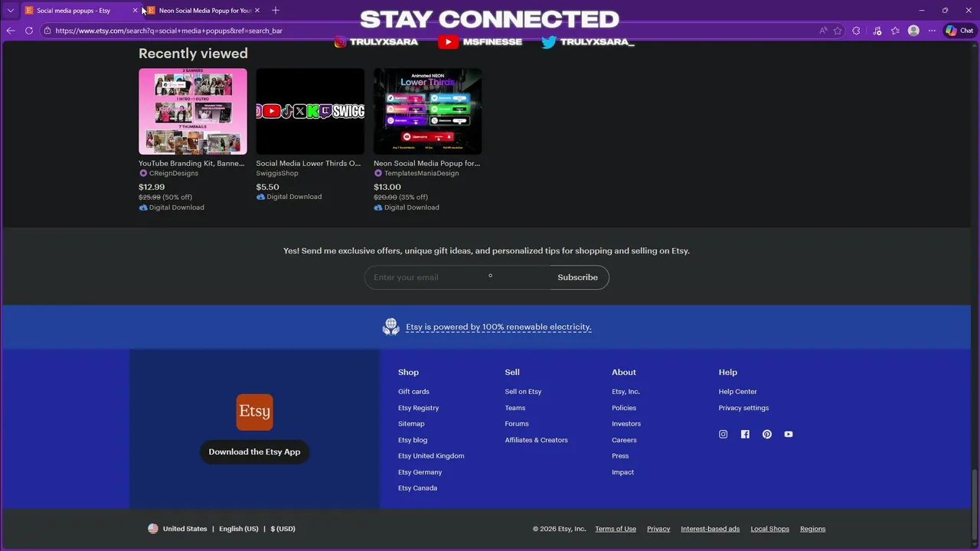Image resolution: width=980 pixels, height=551 pixels.
Task: Open YouTube Branding Kit listing thumbnail
Action: 193,112
